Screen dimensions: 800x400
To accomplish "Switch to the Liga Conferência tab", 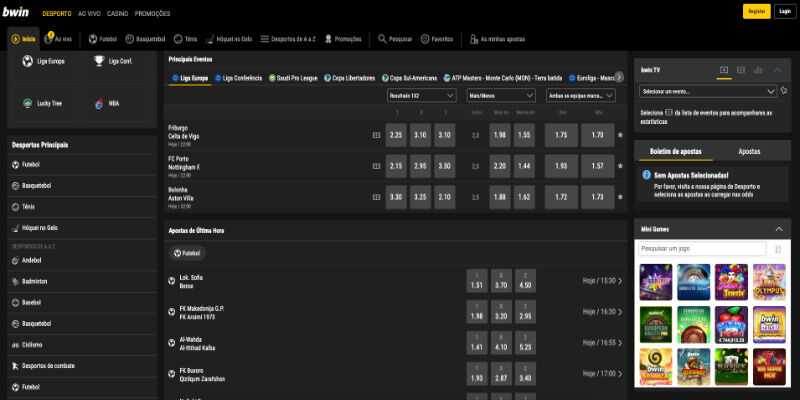I will click(238, 78).
